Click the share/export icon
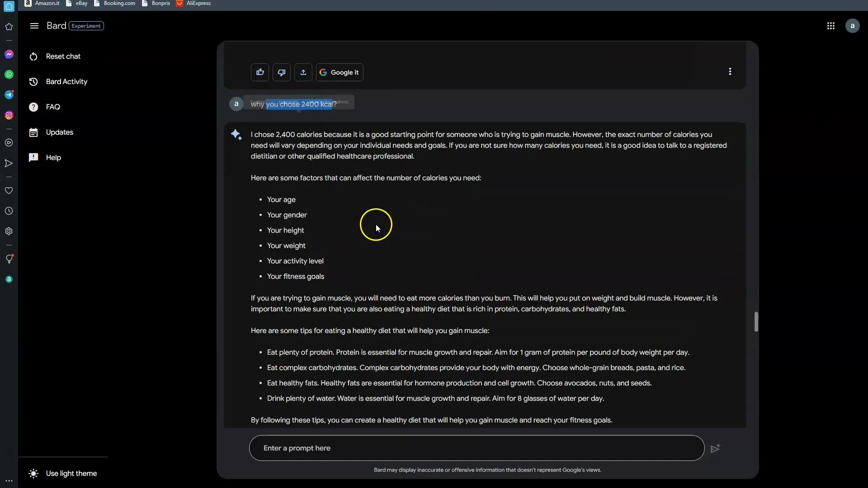Viewport: 868px width, 488px height. coord(303,72)
